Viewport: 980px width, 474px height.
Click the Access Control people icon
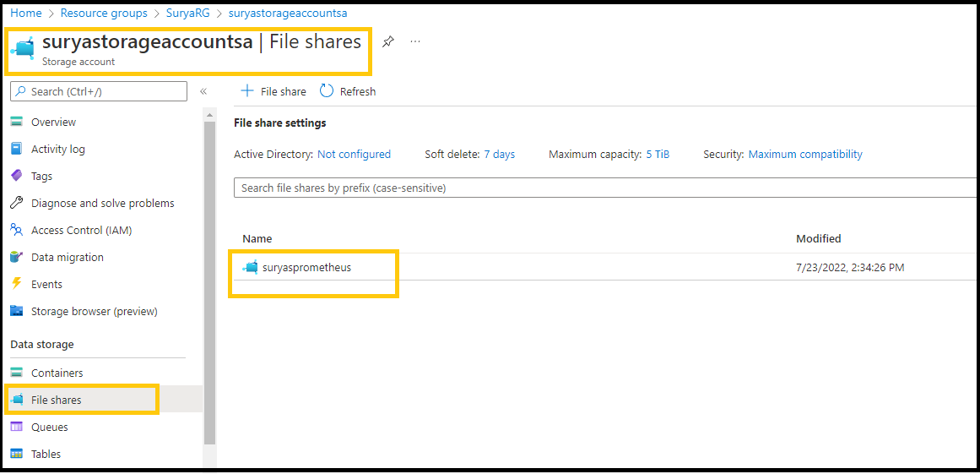[17, 230]
